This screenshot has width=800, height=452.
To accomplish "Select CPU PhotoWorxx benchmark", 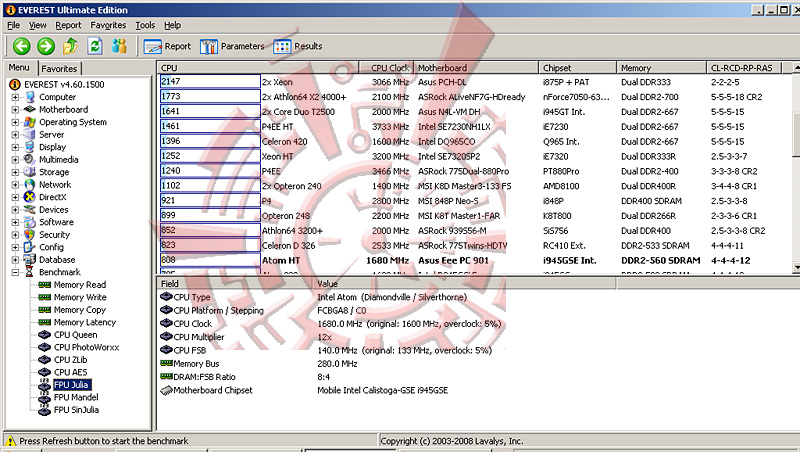I will (x=86, y=347).
